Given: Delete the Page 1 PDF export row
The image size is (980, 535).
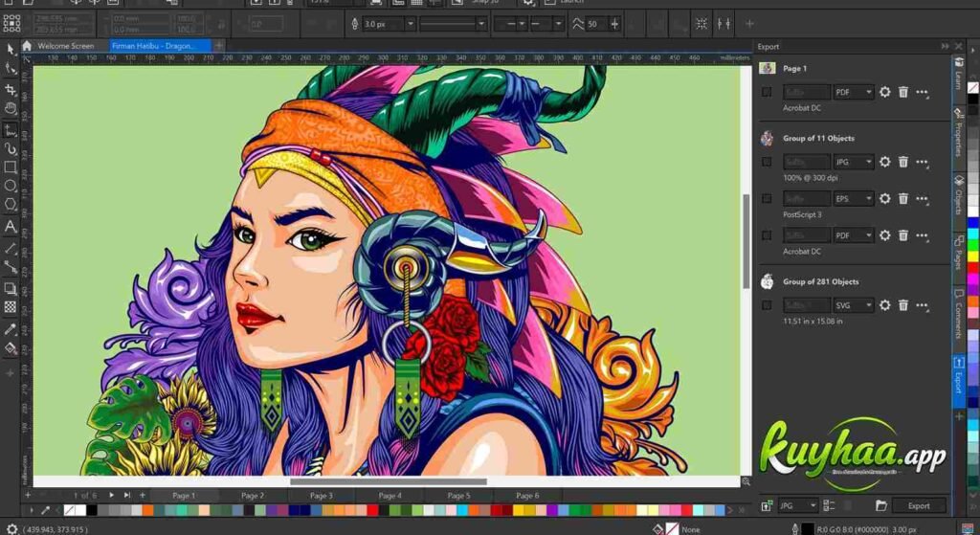Looking at the screenshot, I should [x=903, y=92].
